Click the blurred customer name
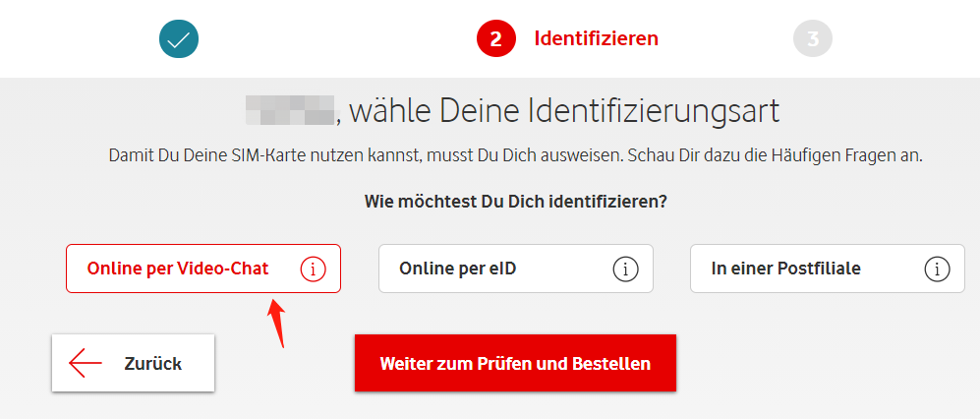 pos(290,111)
